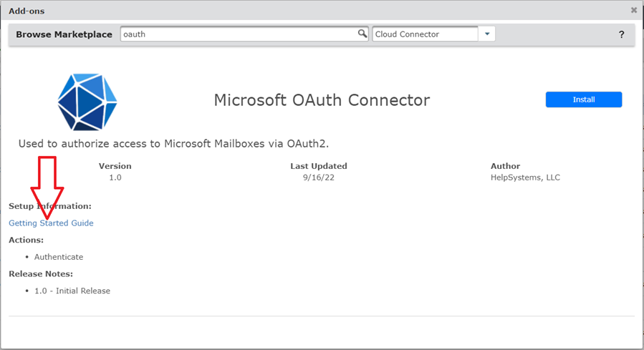
Task: Open help with the question mark icon
Action: (x=621, y=34)
